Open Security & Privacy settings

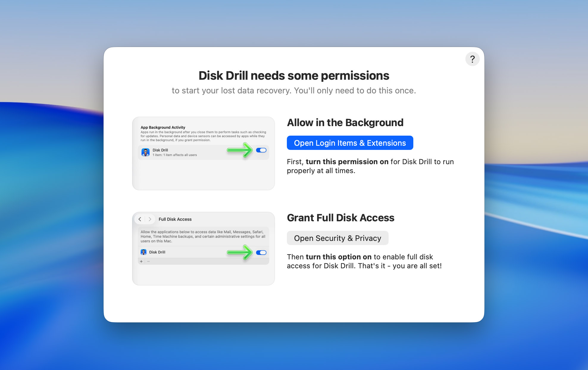[337, 238]
